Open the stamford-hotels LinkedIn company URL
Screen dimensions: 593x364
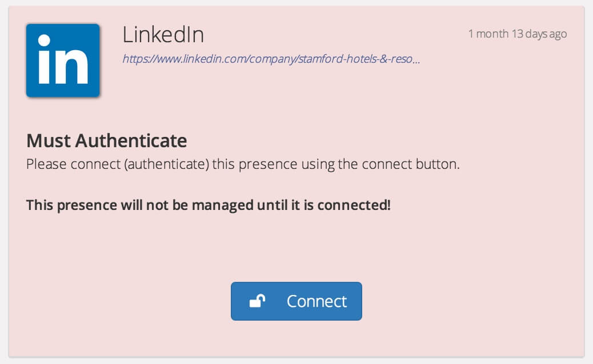click(271, 59)
